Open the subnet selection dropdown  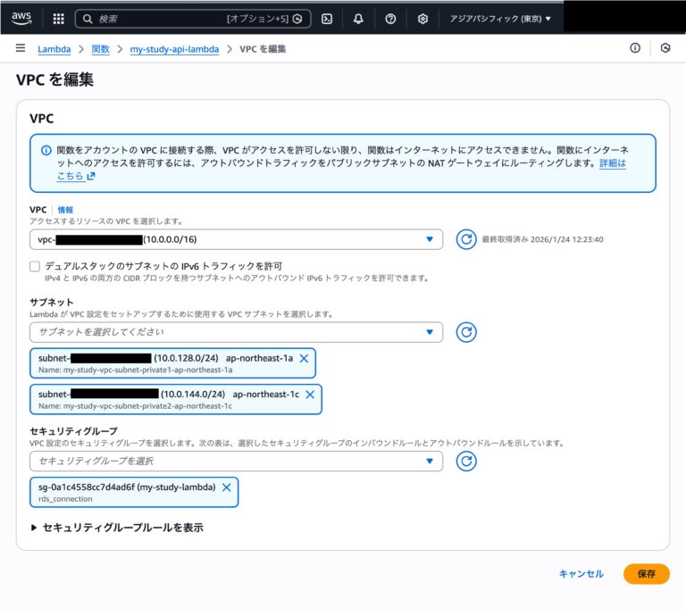click(x=236, y=332)
